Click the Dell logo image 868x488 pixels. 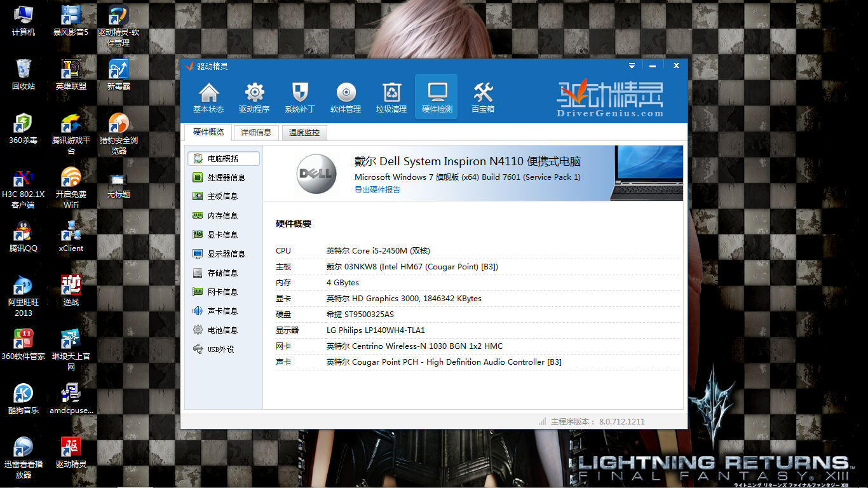click(316, 173)
